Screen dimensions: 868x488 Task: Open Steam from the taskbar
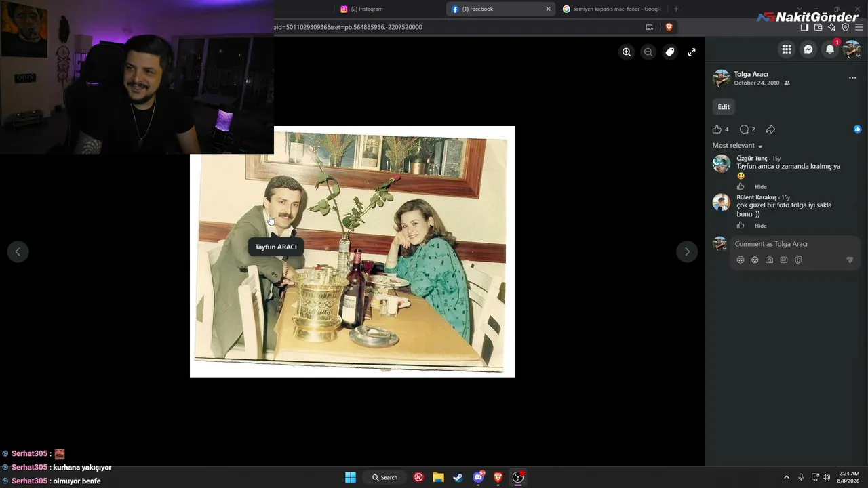(458, 477)
